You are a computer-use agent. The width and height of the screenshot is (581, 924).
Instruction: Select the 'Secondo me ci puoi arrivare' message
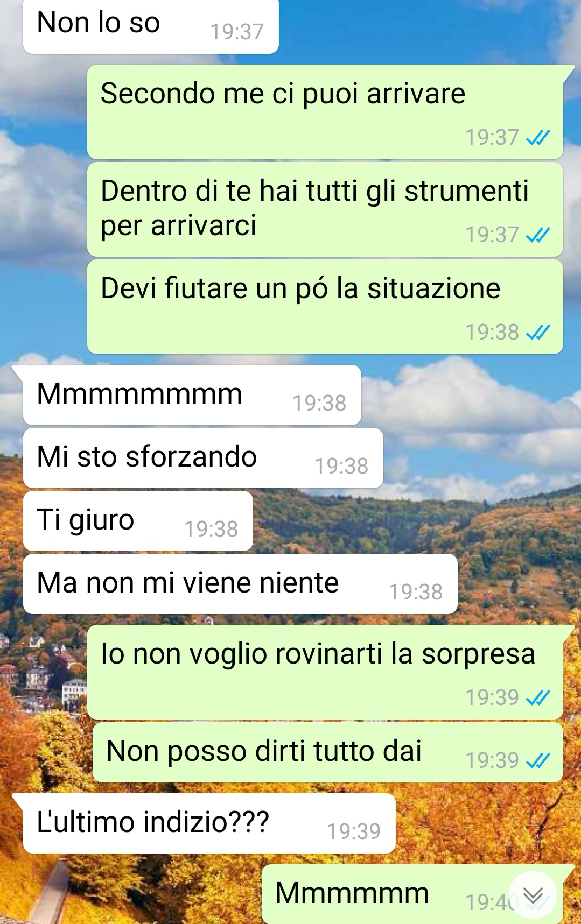(x=325, y=112)
